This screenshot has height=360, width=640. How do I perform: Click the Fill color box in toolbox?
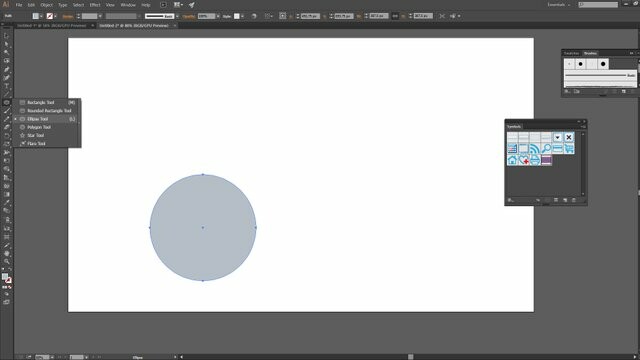[x=4, y=276]
